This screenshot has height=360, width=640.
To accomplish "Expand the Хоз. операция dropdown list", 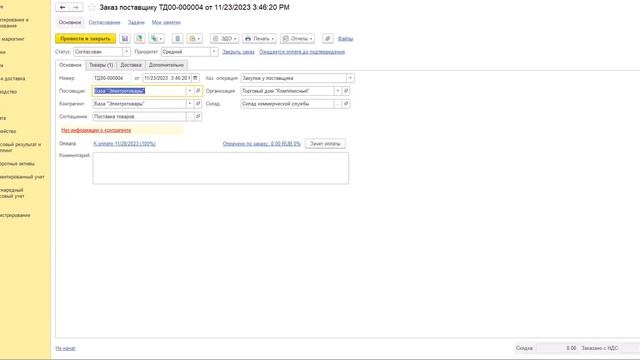I will click(350, 78).
